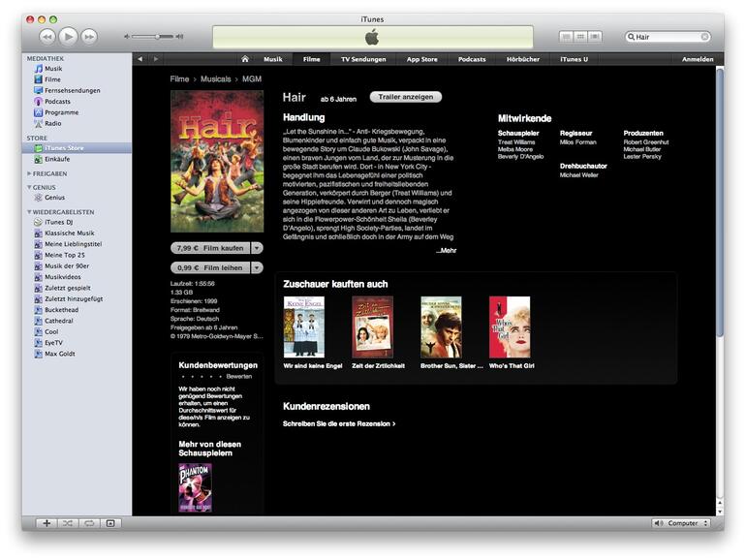Add a new playlist with plus button
This screenshot has height=560, width=746.
pos(47,523)
